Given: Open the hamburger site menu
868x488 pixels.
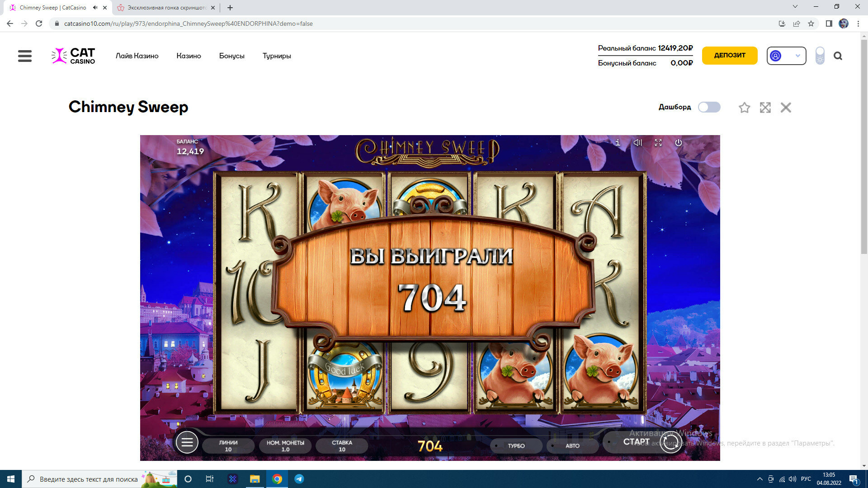Looking at the screenshot, I should 25,56.
